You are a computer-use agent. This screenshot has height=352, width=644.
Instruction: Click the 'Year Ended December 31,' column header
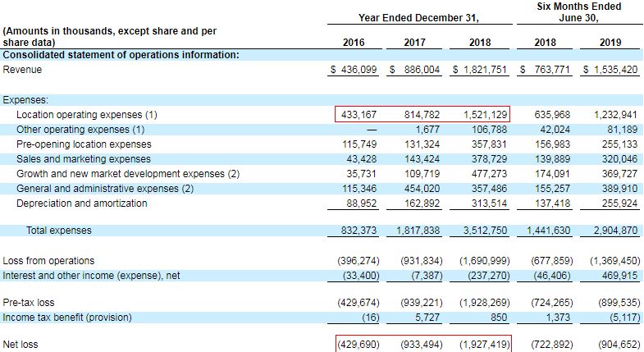point(418,17)
